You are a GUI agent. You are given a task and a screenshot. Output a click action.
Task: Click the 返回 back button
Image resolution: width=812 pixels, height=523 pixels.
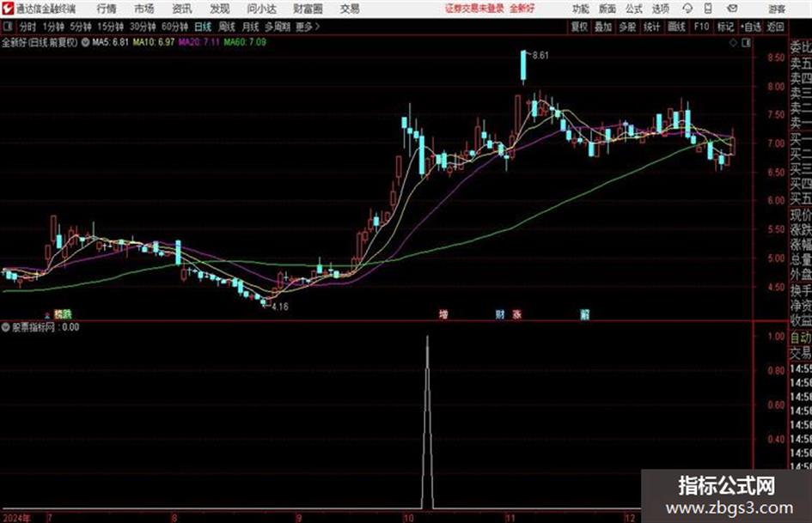click(775, 27)
